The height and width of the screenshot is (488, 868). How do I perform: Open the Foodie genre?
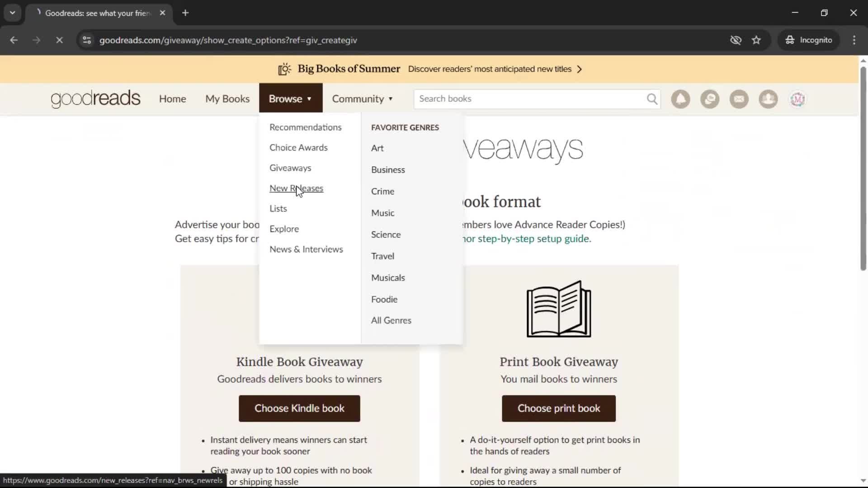point(384,300)
